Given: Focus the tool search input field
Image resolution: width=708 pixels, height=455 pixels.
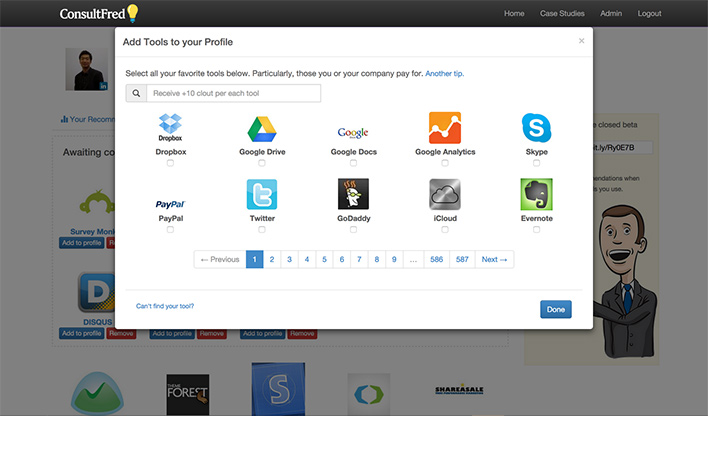Looking at the screenshot, I should click(233, 93).
